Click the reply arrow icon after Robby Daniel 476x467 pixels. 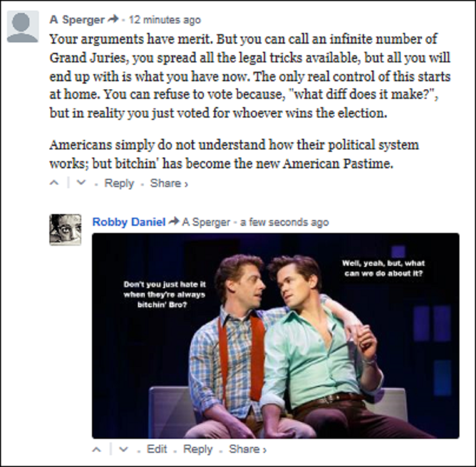[x=174, y=222]
